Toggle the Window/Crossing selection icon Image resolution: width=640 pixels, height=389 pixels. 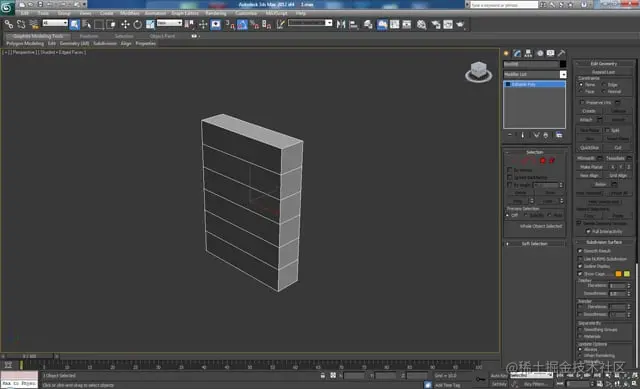pyautogui.click(x=111, y=25)
